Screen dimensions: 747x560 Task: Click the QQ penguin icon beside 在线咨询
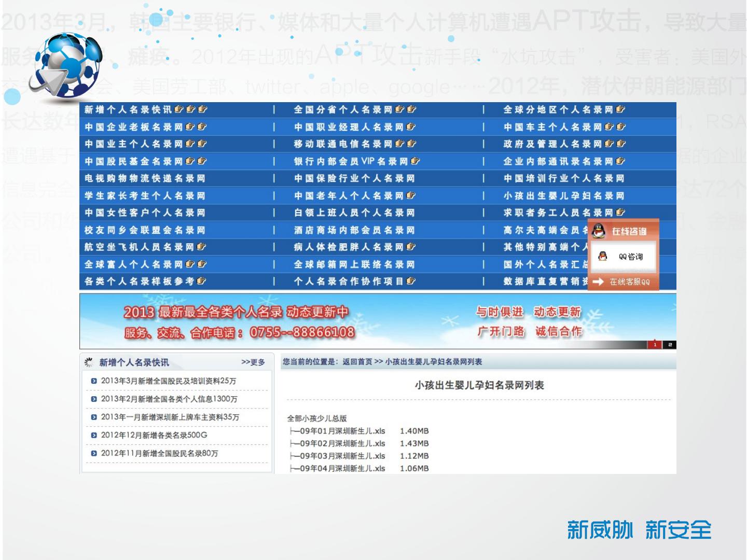coord(599,231)
